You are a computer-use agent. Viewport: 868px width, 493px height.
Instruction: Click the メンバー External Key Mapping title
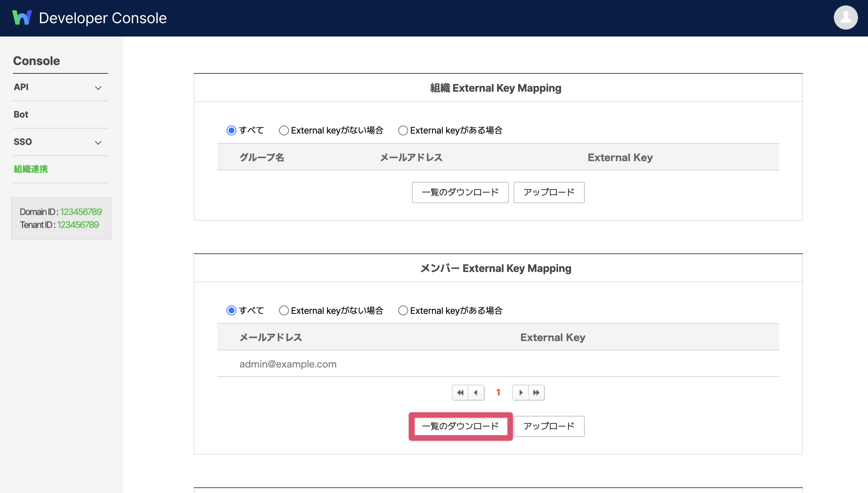496,268
